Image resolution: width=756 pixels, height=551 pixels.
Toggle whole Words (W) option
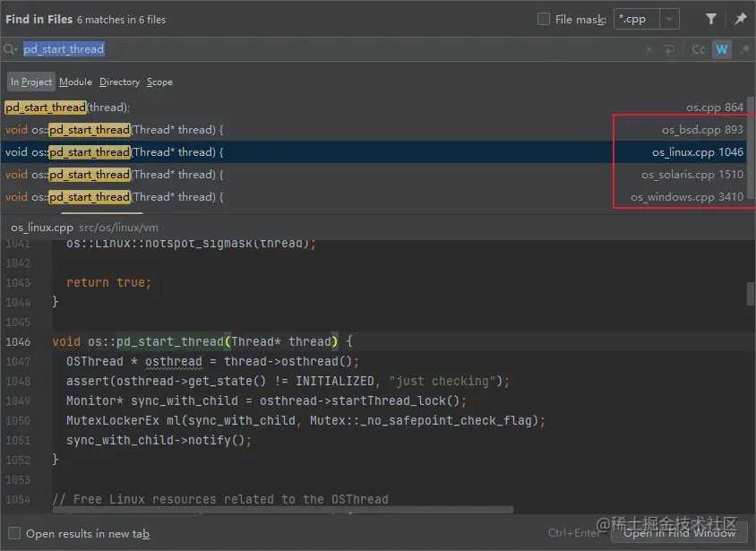(722, 49)
